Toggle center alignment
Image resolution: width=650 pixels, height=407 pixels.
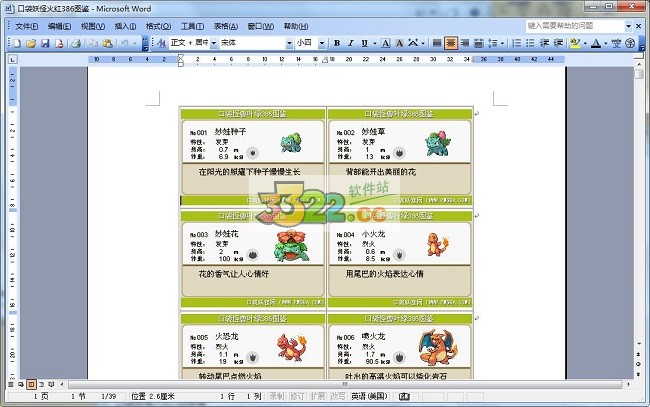pyautogui.click(x=451, y=43)
